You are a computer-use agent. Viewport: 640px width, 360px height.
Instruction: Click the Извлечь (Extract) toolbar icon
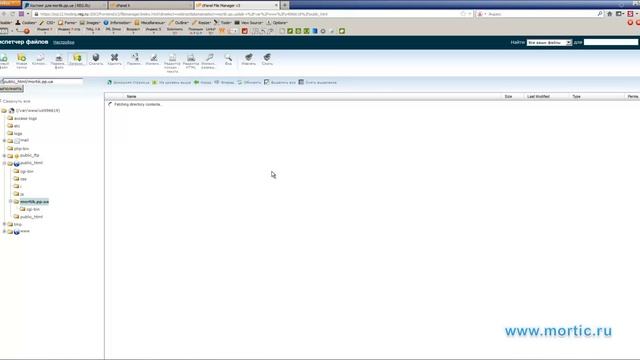(x=248, y=59)
